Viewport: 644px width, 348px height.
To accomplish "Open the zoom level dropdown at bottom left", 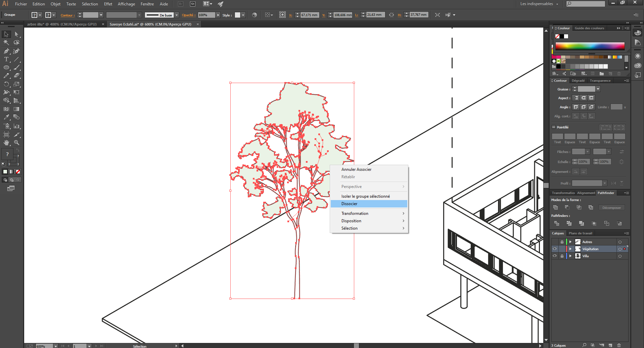I will pyautogui.click(x=55, y=346).
